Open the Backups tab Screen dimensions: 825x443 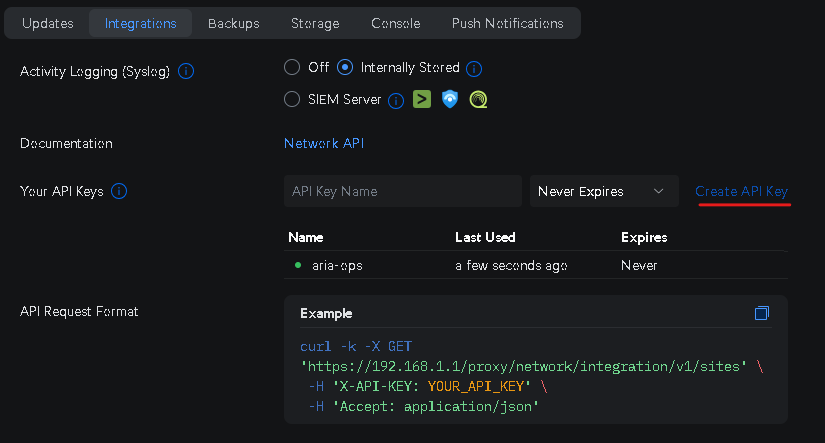pos(234,23)
